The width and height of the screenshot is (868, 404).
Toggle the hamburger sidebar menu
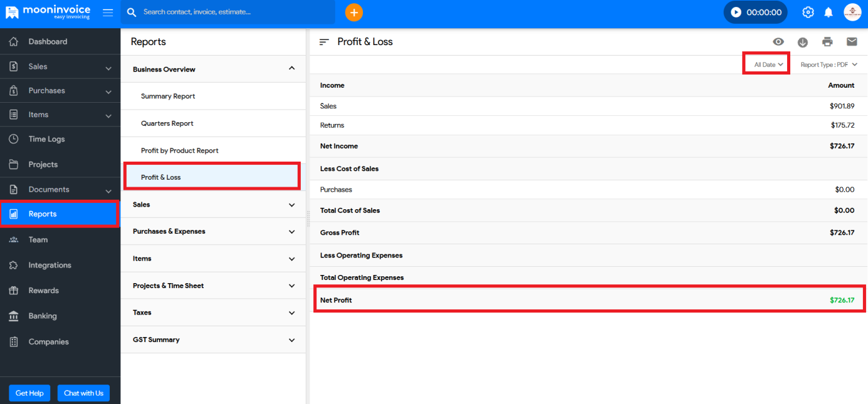click(108, 12)
